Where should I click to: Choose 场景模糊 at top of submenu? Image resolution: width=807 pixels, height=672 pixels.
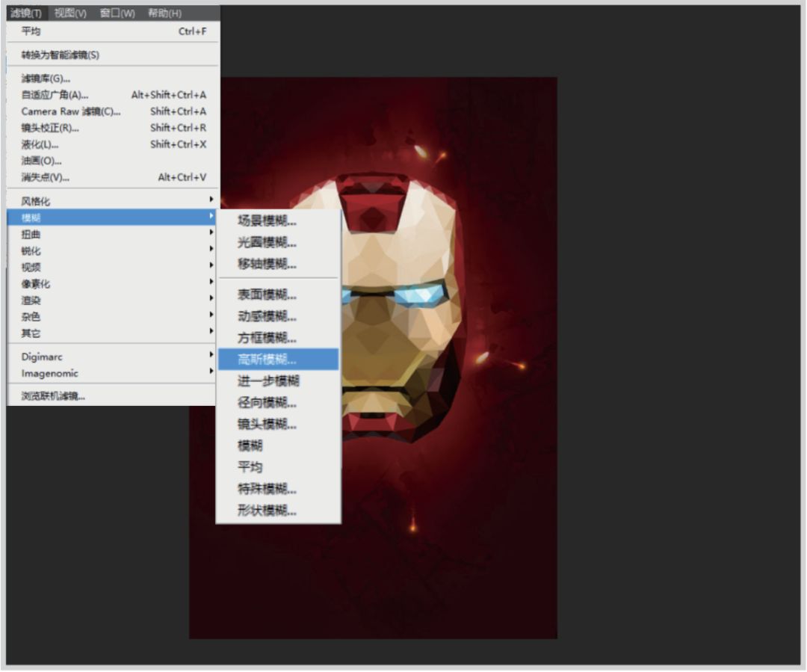pos(268,221)
